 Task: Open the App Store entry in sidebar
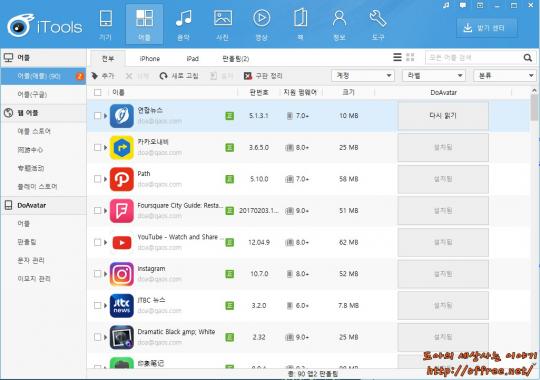(34, 131)
